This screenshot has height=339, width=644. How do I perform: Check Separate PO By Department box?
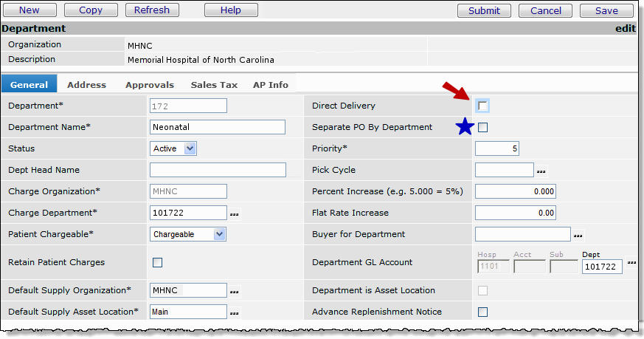tap(482, 127)
